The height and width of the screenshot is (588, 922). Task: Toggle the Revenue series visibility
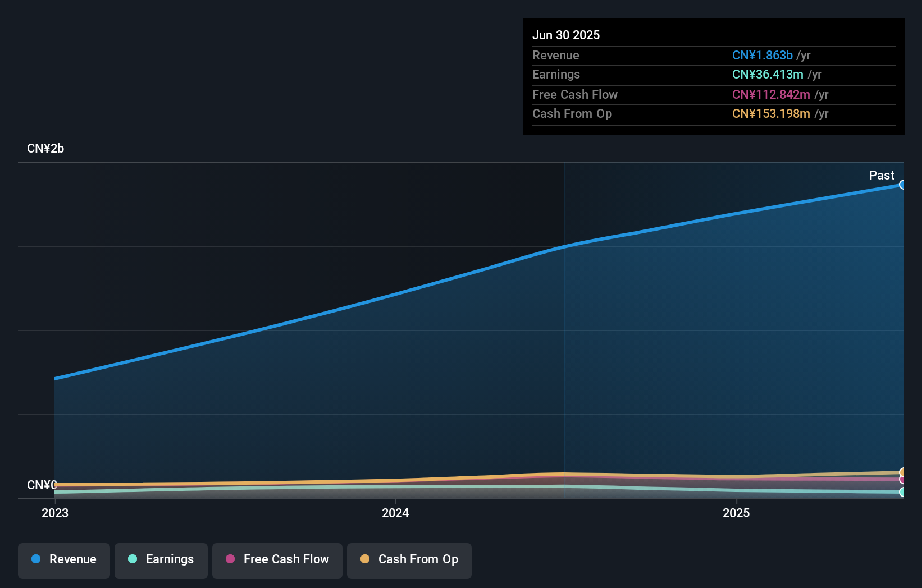63,559
